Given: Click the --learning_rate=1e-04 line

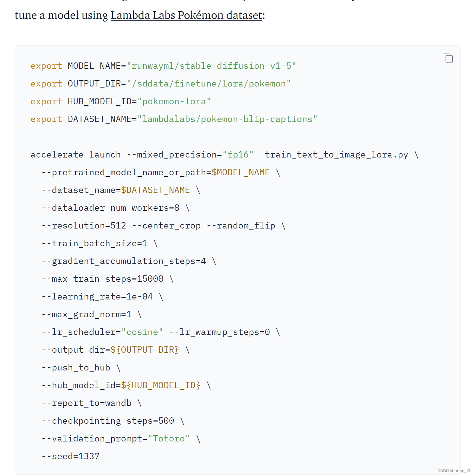Looking at the screenshot, I should [97, 297].
